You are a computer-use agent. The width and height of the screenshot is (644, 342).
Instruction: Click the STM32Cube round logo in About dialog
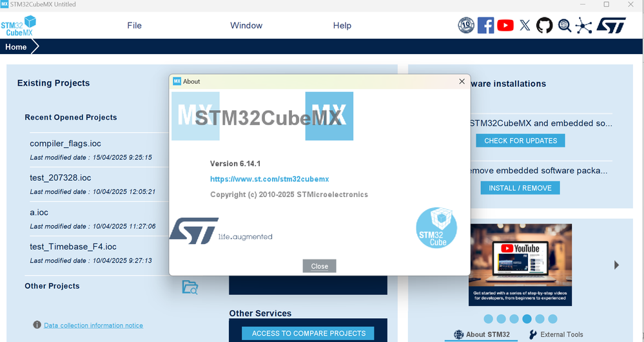pos(436,228)
